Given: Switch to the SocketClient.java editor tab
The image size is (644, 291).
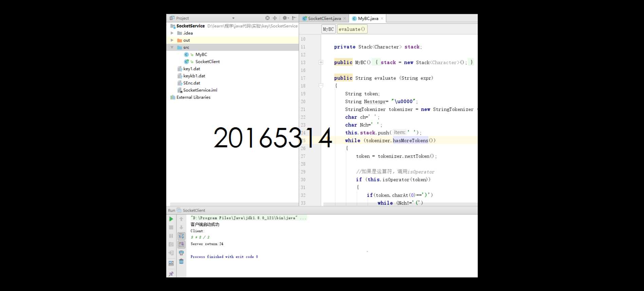Looking at the screenshot, I should click(324, 18).
